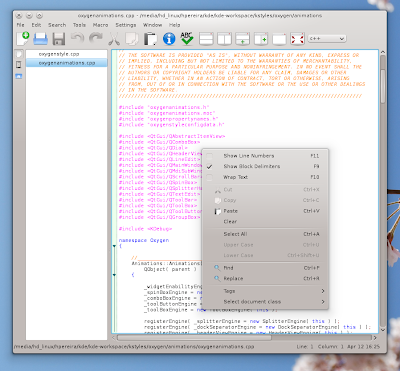Click the magnifier icon beside Find
Viewport: 400px width, 371px height.
click(x=217, y=268)
